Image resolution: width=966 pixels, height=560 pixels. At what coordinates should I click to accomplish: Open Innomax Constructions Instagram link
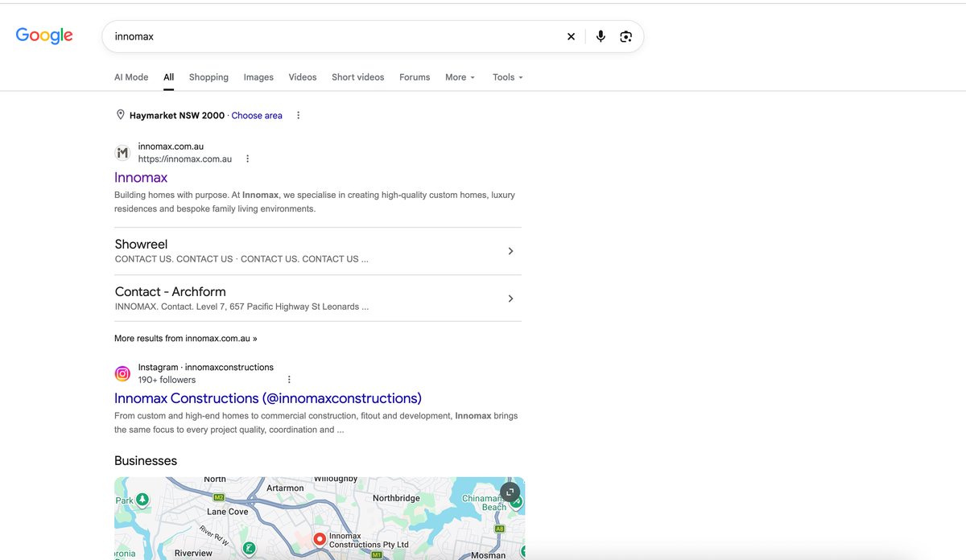[268, 398]
